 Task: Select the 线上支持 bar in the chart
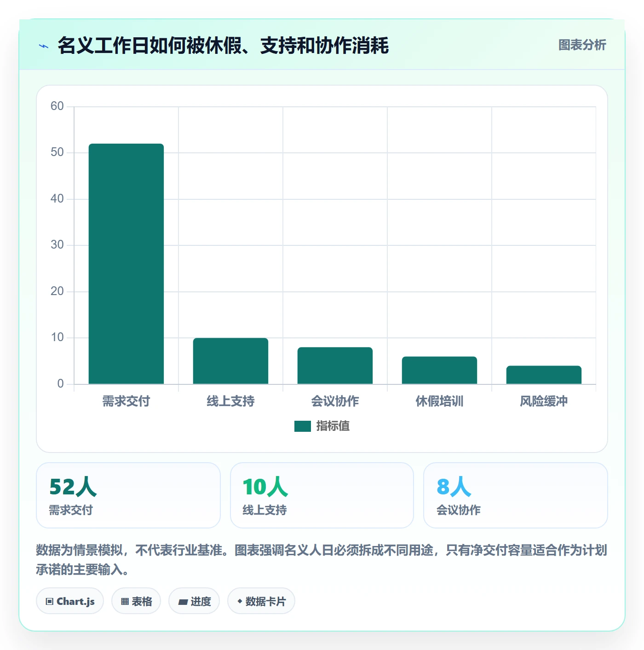[x=230, y=361]
